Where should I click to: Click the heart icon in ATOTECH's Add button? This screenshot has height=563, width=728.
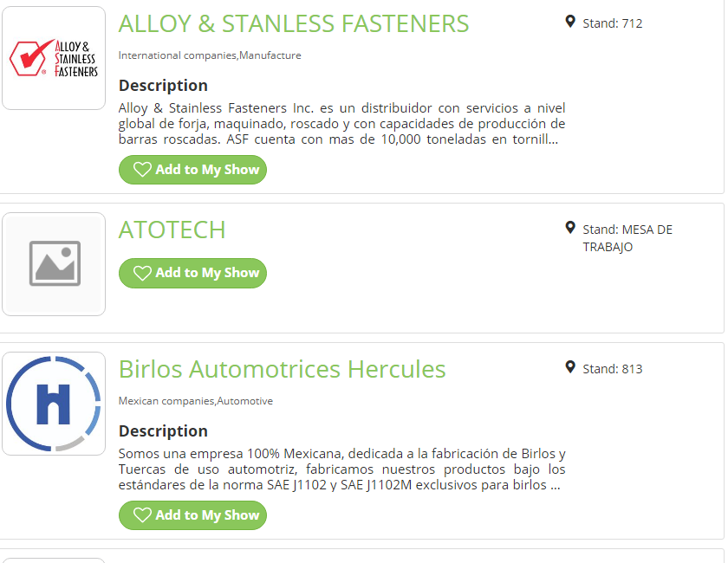(142, 273)
